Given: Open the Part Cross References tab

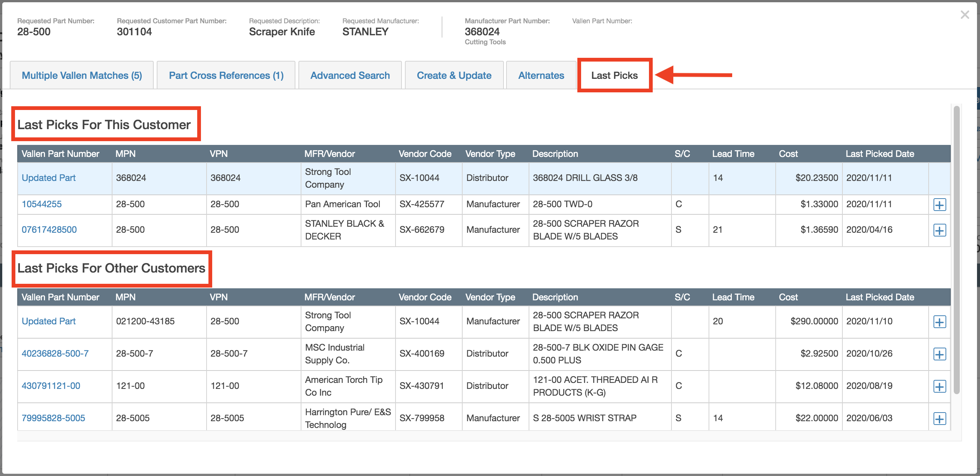Looking at the screenshot, I should (226, 75).
